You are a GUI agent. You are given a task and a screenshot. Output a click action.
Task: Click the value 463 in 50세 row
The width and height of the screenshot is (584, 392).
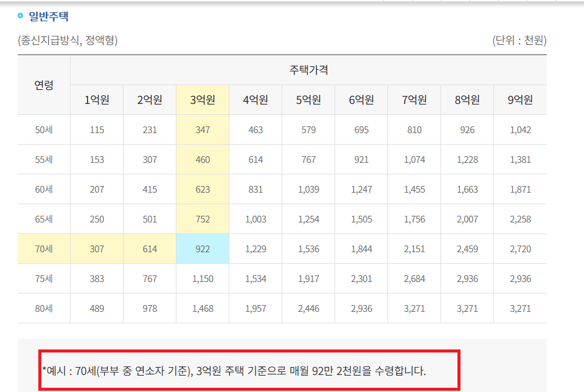tap(255, 130)
